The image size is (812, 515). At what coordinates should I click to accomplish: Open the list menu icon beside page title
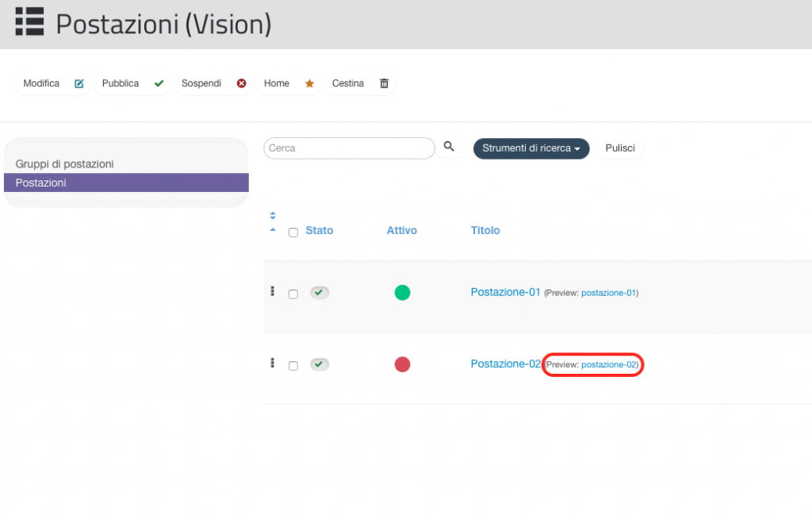coord(29,21)
